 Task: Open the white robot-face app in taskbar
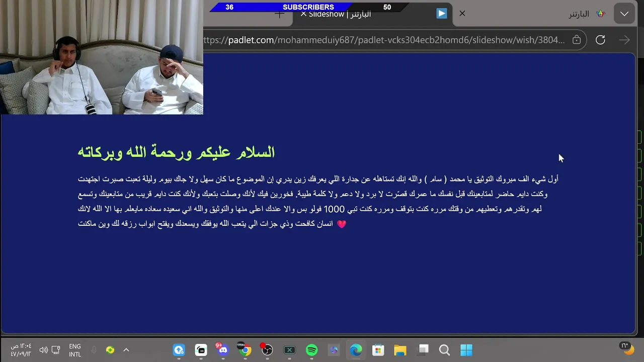point(201,350)
